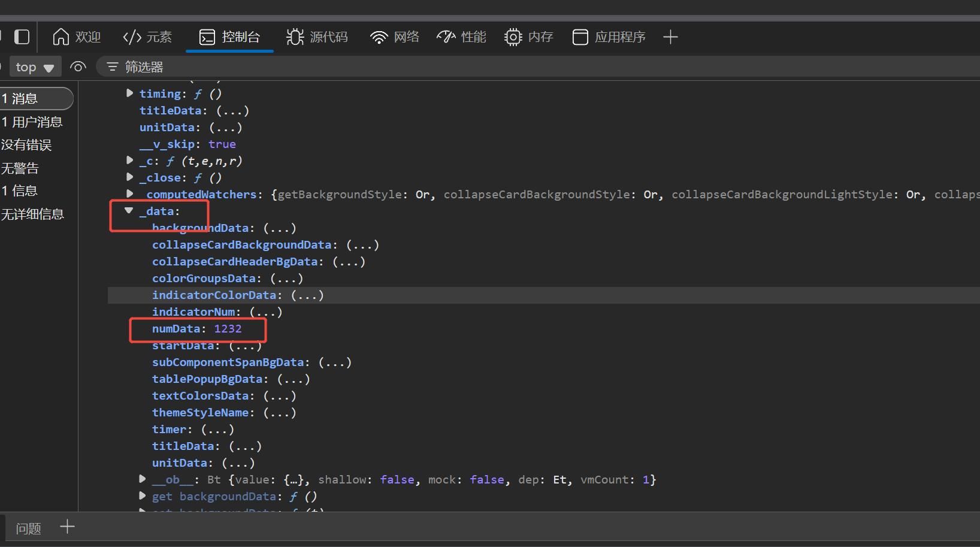The width and height of the screenshot is (980, 547).
Task: Select the 用户消息 sidebar filter
Action: (32, 122)
